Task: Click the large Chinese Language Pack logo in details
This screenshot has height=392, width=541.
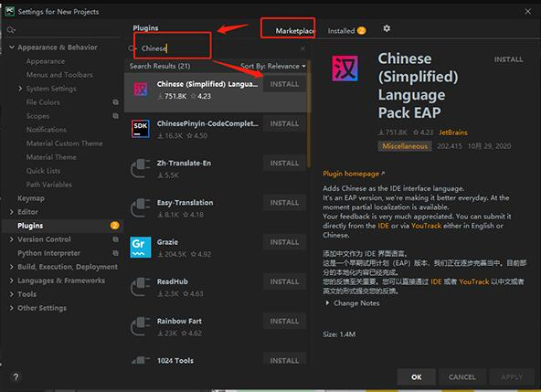Action: click(x=345, y=69)
